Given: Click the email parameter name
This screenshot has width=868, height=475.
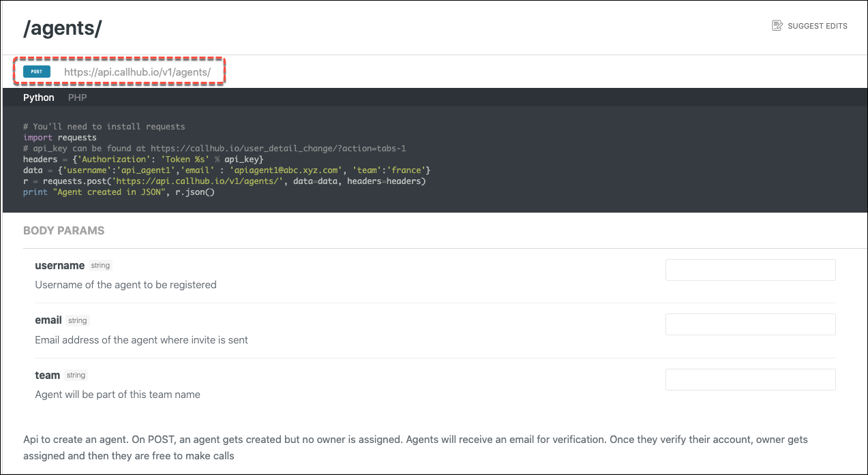Looking at the screenshot, I should [48, 320].
